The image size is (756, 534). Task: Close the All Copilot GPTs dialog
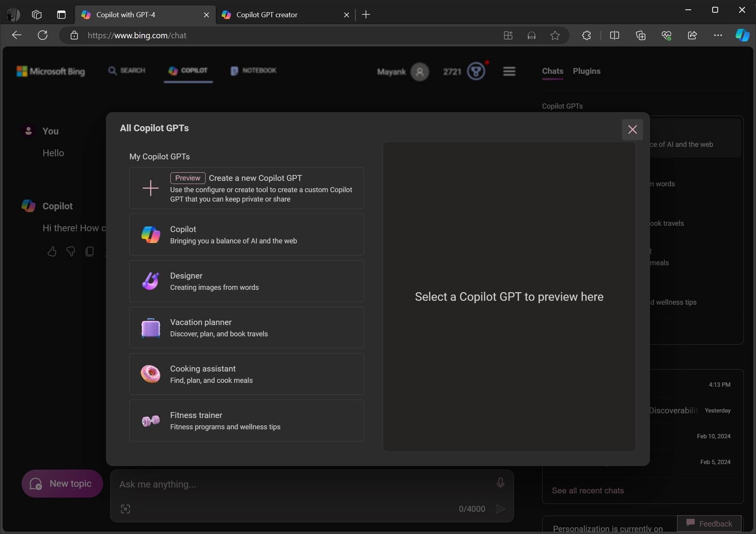tap(632, 130)
